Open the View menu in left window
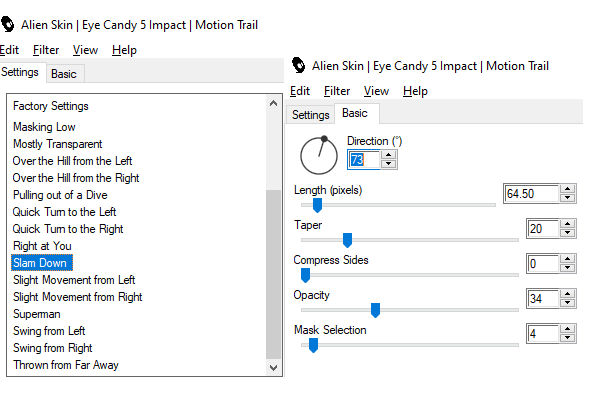 tap(85, 50)
